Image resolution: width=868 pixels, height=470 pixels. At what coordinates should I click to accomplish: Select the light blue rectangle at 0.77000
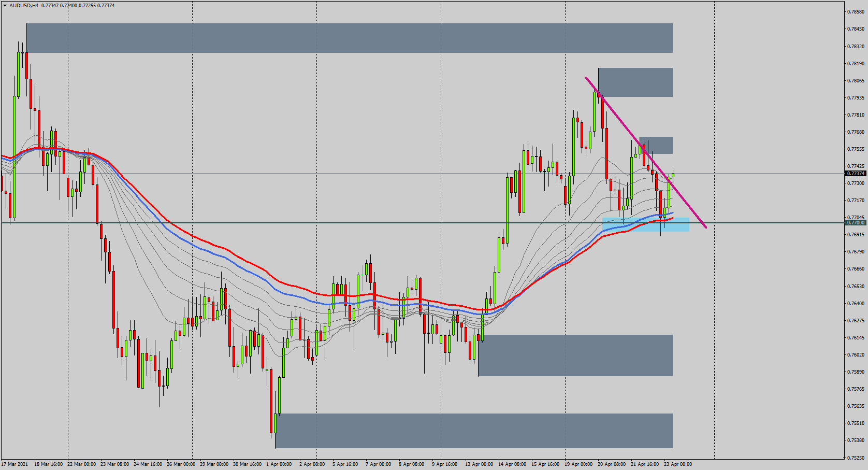pos(646,224)
